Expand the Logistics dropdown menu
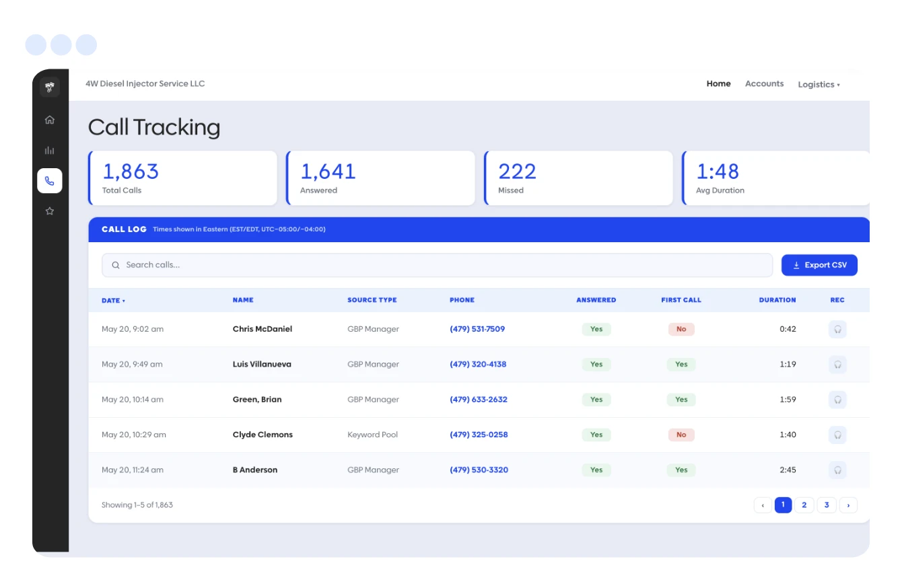The height and width of the screenshot is (588, 902). [819, 85]
